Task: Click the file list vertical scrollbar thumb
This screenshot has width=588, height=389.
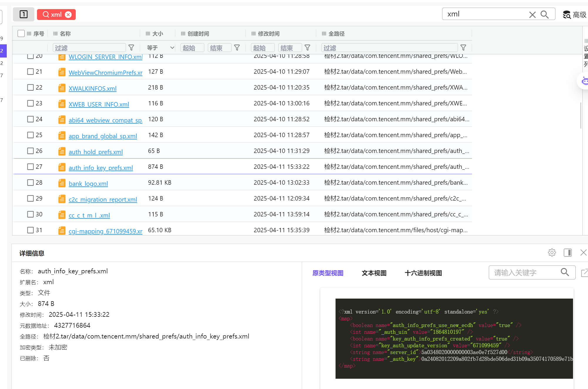Action: [581, 115]
